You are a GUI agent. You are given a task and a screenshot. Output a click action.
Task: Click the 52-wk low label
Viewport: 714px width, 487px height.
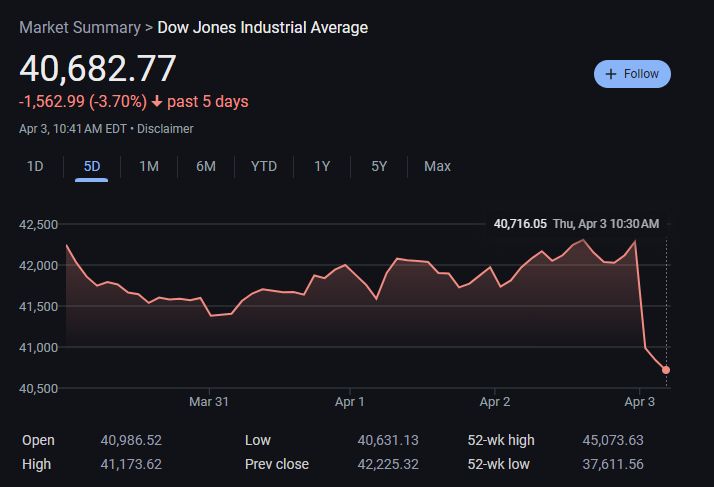499,464
